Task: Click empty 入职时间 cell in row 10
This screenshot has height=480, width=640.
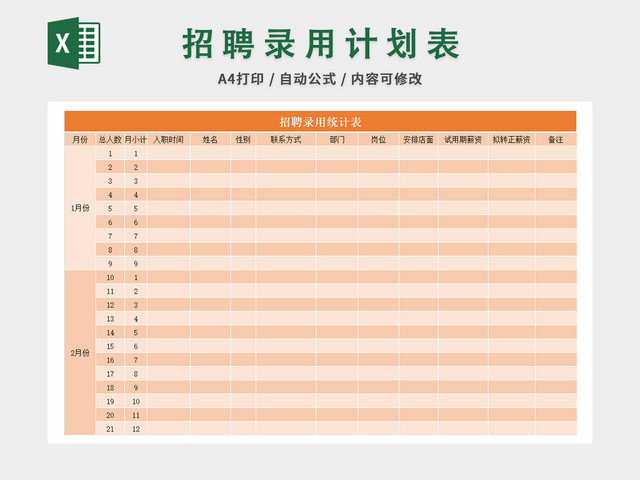Action: [168, 278]
